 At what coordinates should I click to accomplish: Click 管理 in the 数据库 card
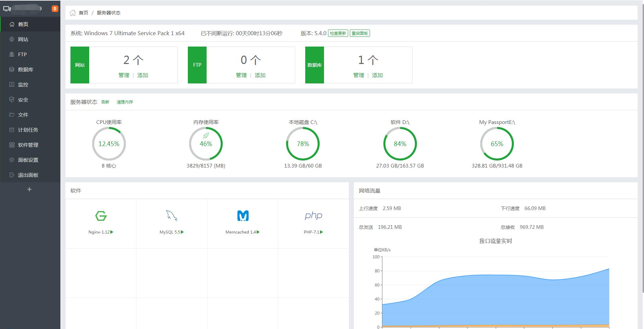tap(359, 75)
